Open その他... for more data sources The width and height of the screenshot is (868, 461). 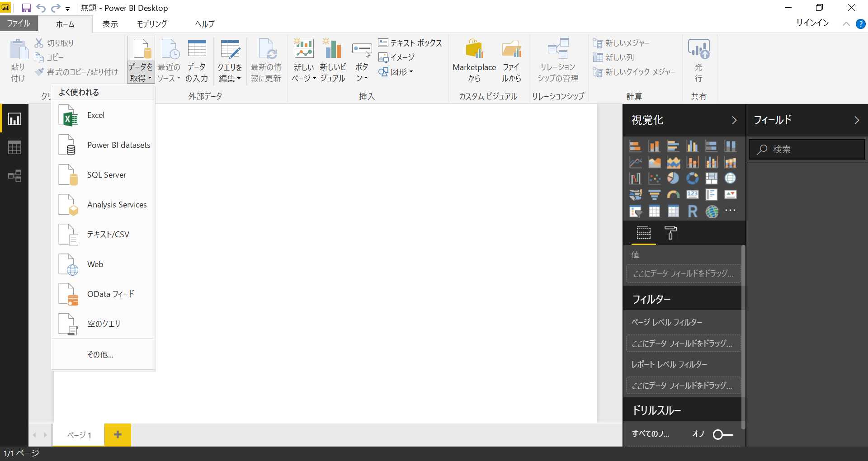pos(100,354)
